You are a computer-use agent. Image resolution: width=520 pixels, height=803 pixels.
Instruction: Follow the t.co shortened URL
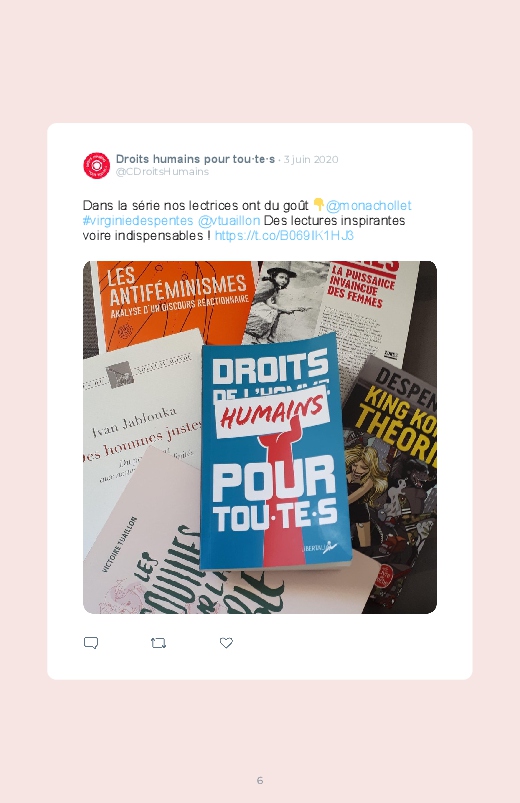tap(284, 236)
